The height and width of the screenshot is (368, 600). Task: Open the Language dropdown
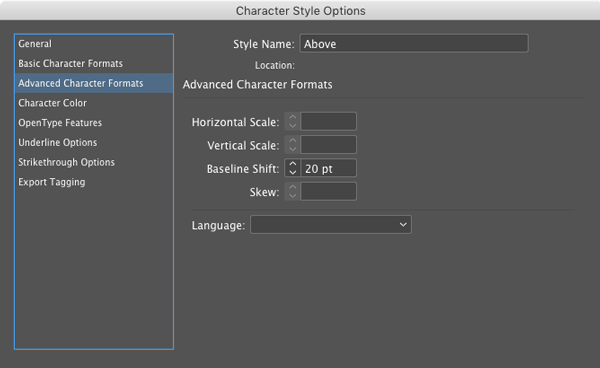(x=331, y=225)
